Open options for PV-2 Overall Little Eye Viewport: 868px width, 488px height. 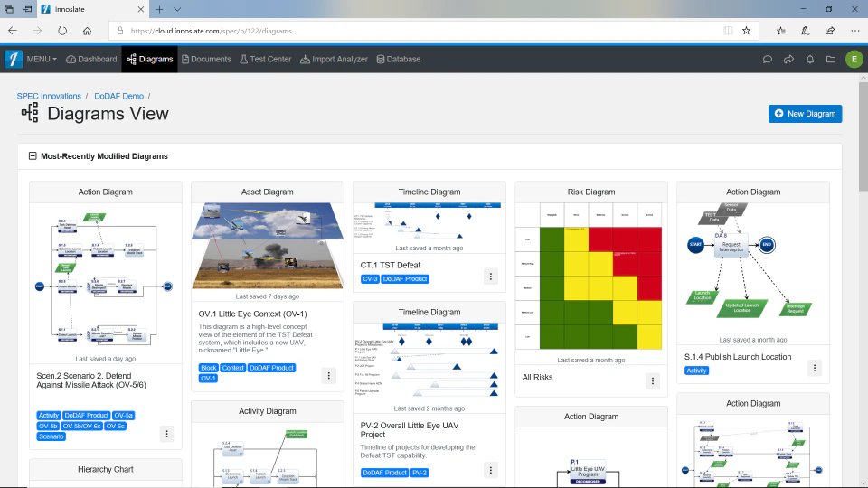(x=490, y=470)
